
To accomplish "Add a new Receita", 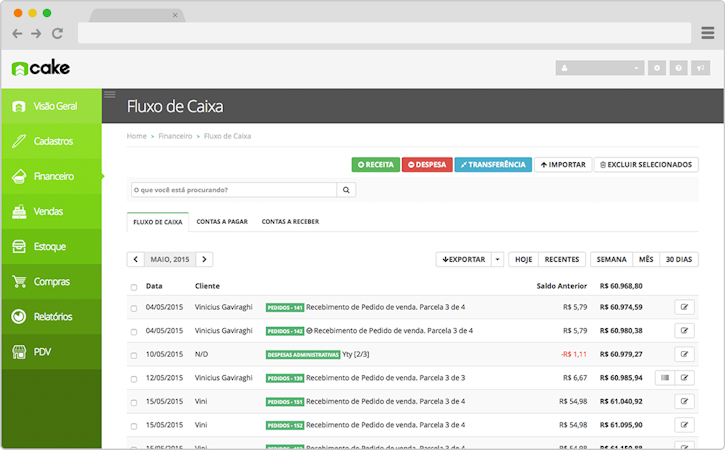I will coord(375,165).
